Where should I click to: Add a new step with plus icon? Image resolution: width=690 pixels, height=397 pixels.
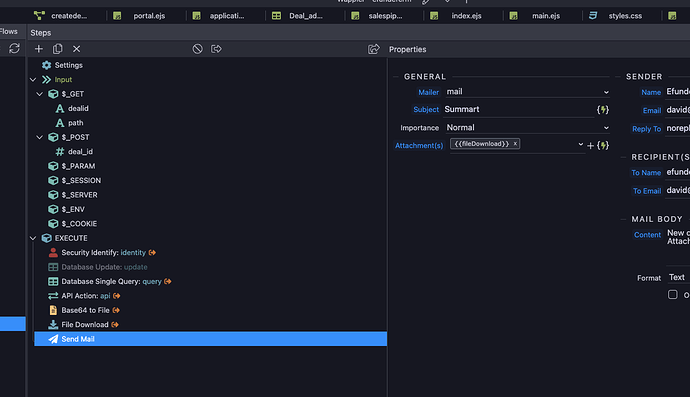tap(39, 49)
